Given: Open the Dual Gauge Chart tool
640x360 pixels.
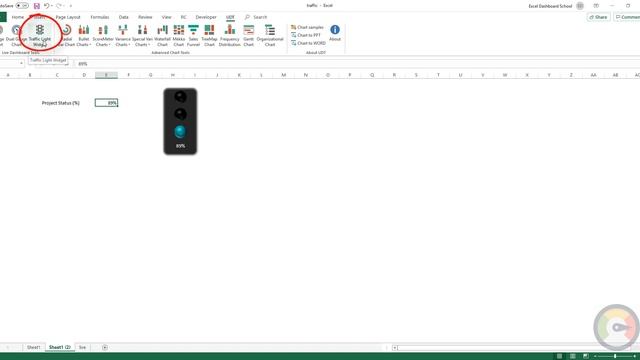Looking at the screenshot, I should [16, 35].
